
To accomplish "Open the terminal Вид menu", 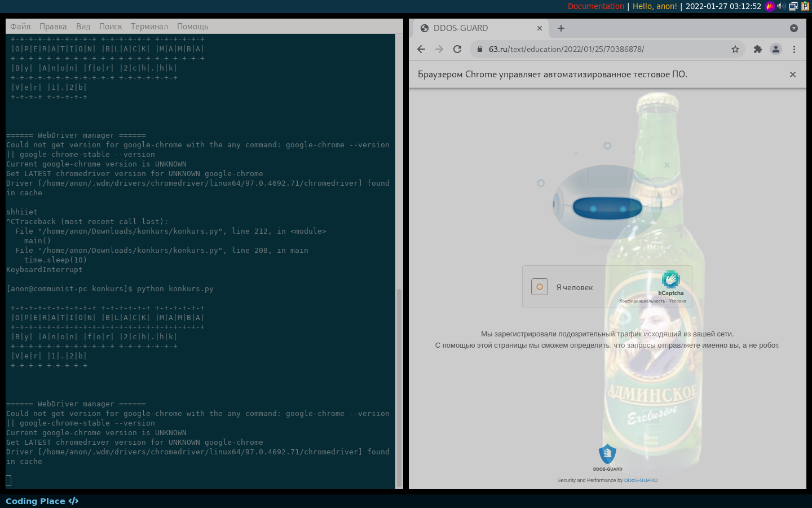I will pos(83,27).
